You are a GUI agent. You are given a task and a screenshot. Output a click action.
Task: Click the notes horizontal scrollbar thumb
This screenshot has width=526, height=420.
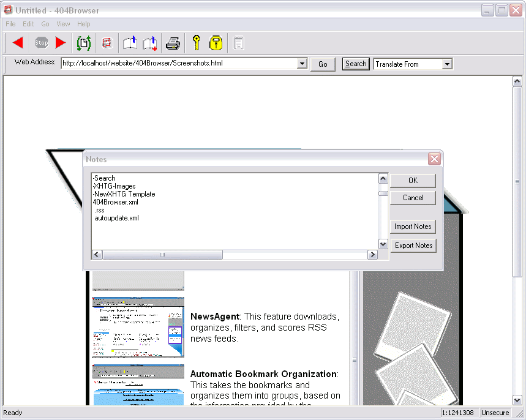[x=162, y=255]
